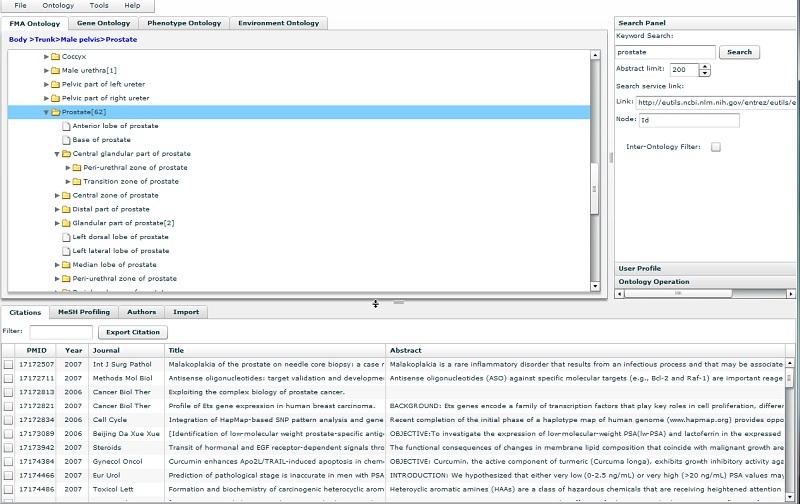Screen dimensions: 800x504
Task: Expand Transition zone of prostate
Action: pos(68,181)
